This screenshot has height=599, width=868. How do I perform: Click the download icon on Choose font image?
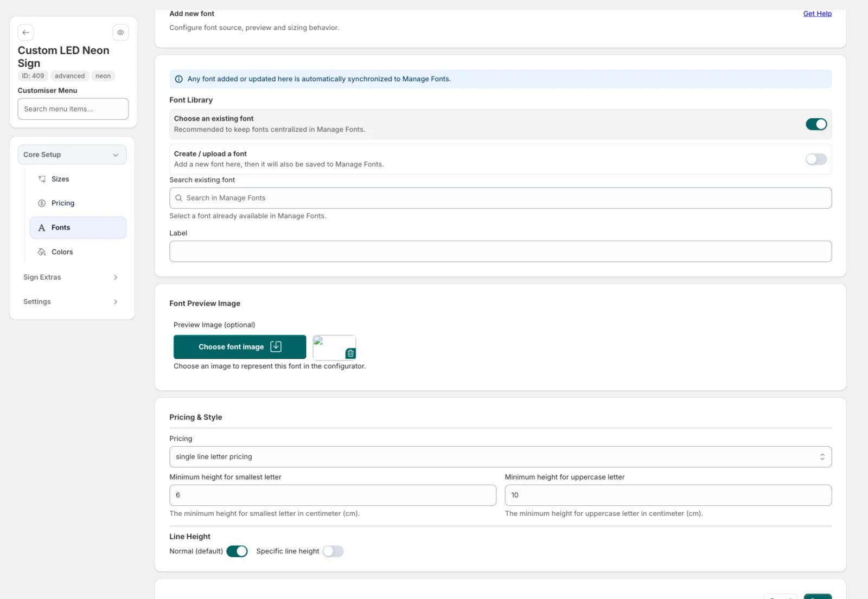[x=276, y=346]
